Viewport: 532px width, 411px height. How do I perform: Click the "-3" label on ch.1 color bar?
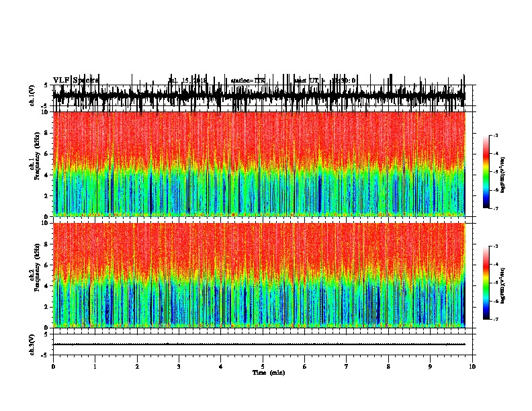(495, 135)
